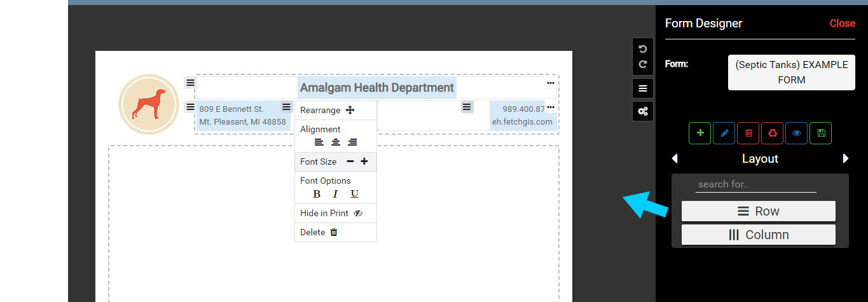Image resolution: width=868 pixels, height=302 pixels.
Task: Click the red recycle icon
Action: (772, 133)
